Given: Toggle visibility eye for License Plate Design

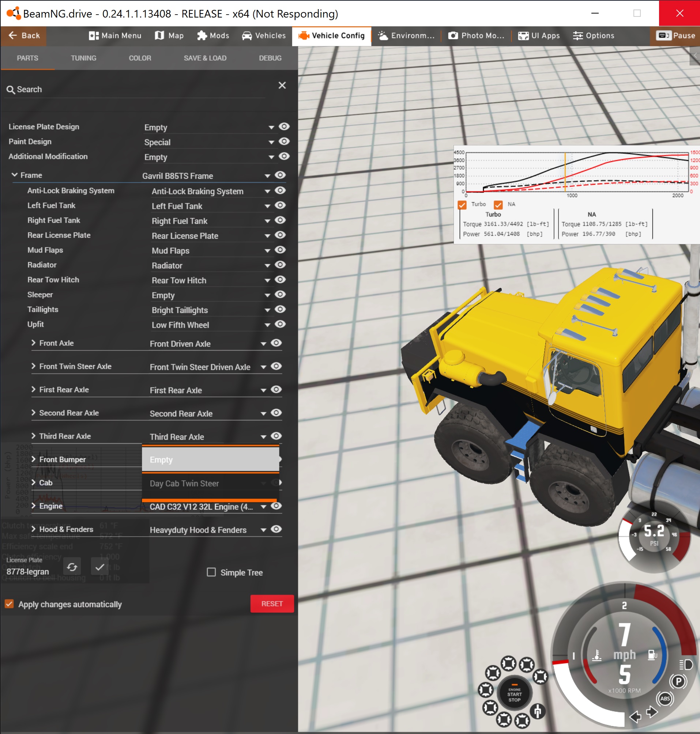Looking at the screenshot, I should click(x=284, y=126).
